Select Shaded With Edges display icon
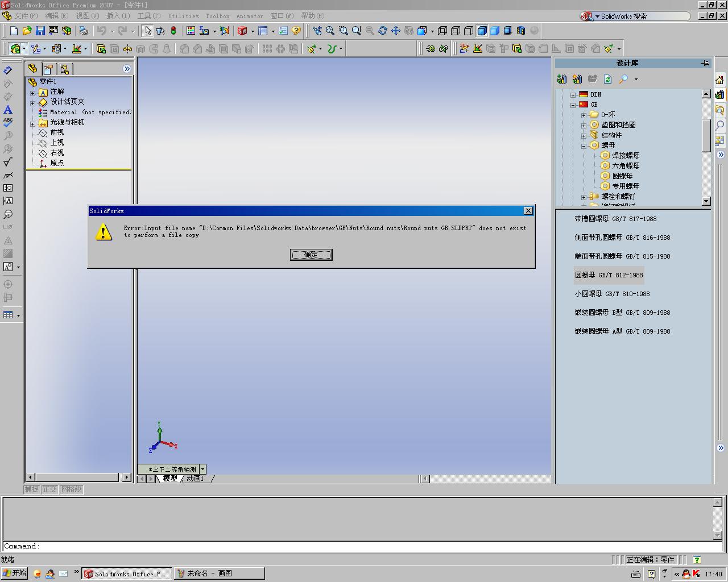 pyautogui.click(x=482, y=31)
